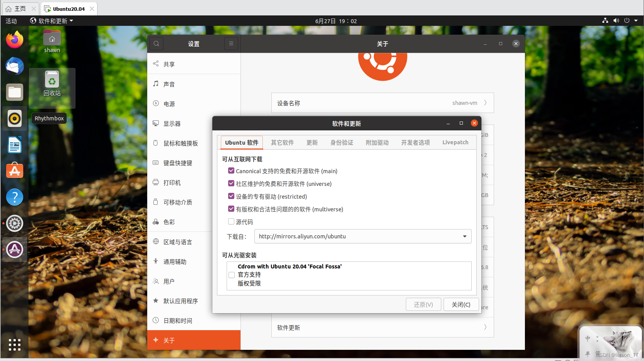This screenshot has width=644, height=361.
Task: Expand the 设备名称 device name row
Action: pos(382,103)
